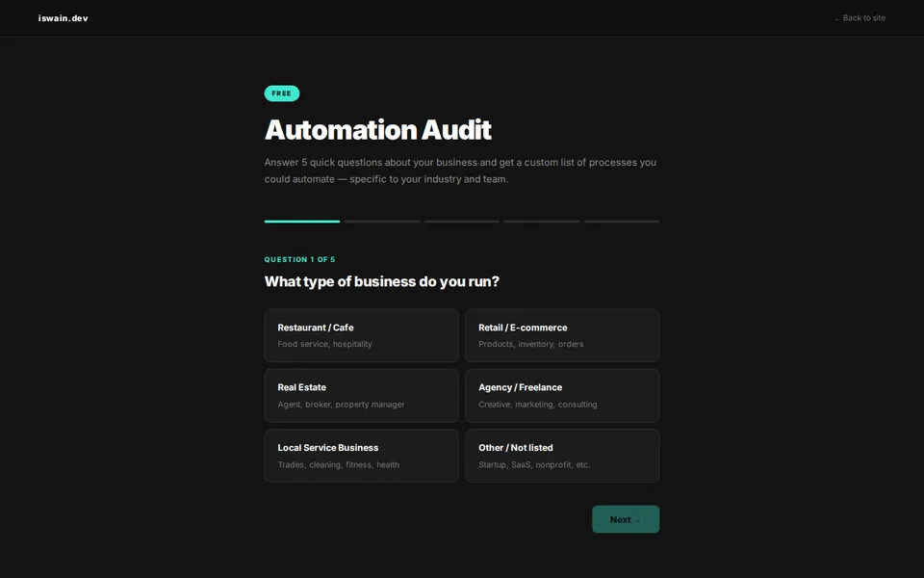Choose the Retail / E-commerce card
The image size is (924, 578).
562,335
